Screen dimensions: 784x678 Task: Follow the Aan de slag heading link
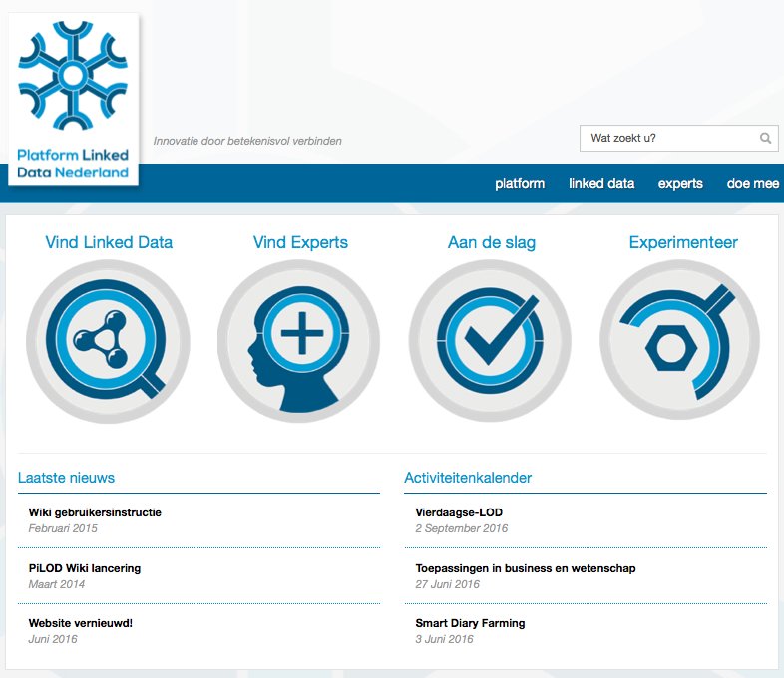[492, 242]
